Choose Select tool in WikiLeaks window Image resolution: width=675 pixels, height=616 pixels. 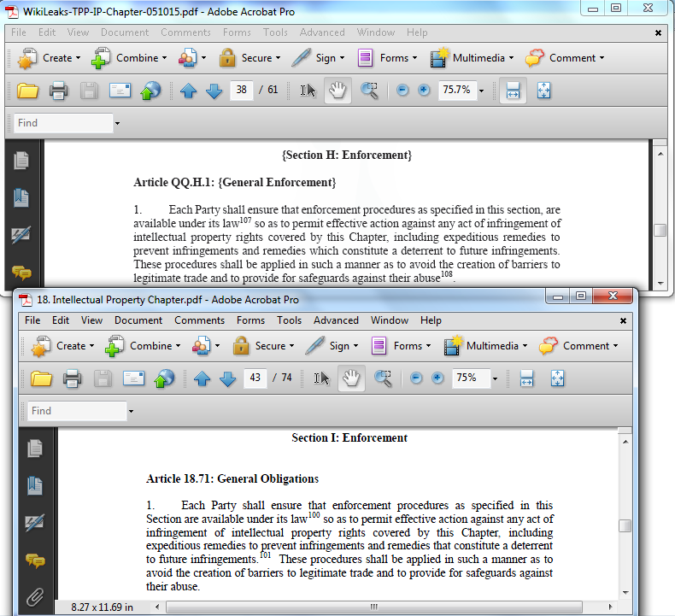coord(308,91)
